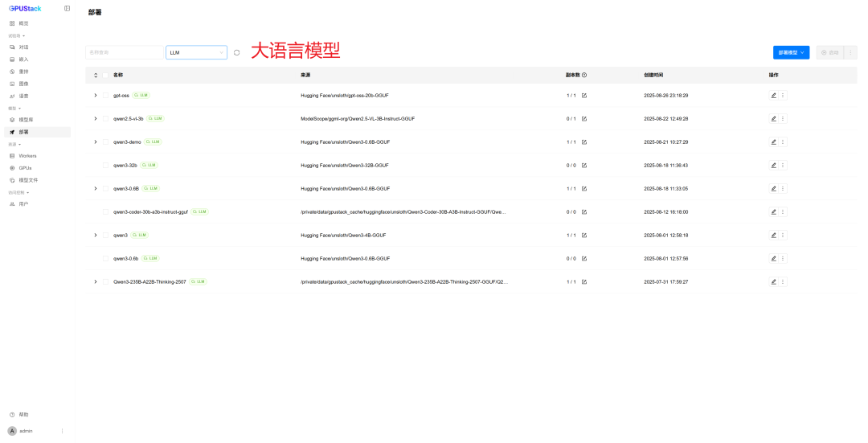Collapse the sidebar with the panel toggle icon
The image size is (868, 443).
pyautogui.click(x=67, y=8)
